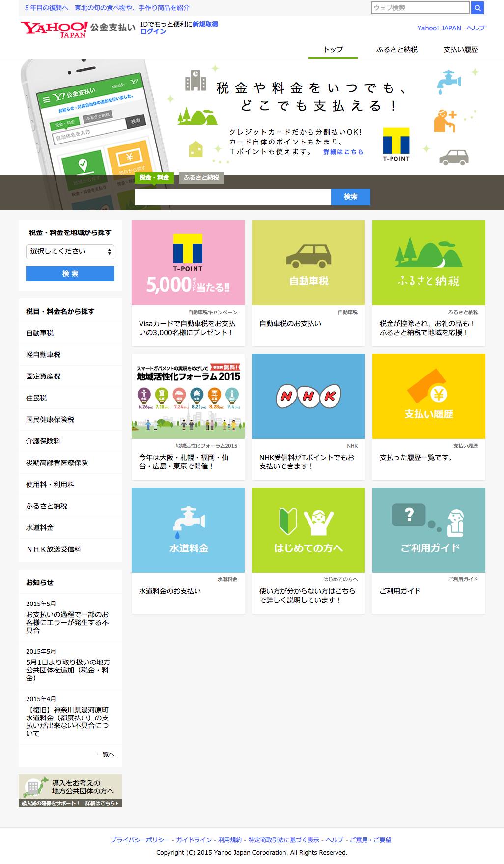
Task: Open the お支払いの過程でエラー notice
Action: coord(67,622)
